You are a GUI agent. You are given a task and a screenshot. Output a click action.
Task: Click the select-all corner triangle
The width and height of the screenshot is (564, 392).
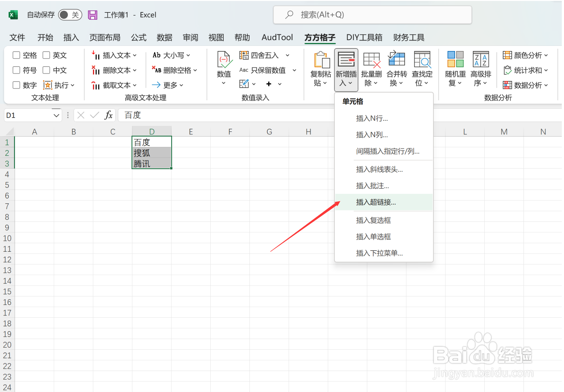(10, 131)
